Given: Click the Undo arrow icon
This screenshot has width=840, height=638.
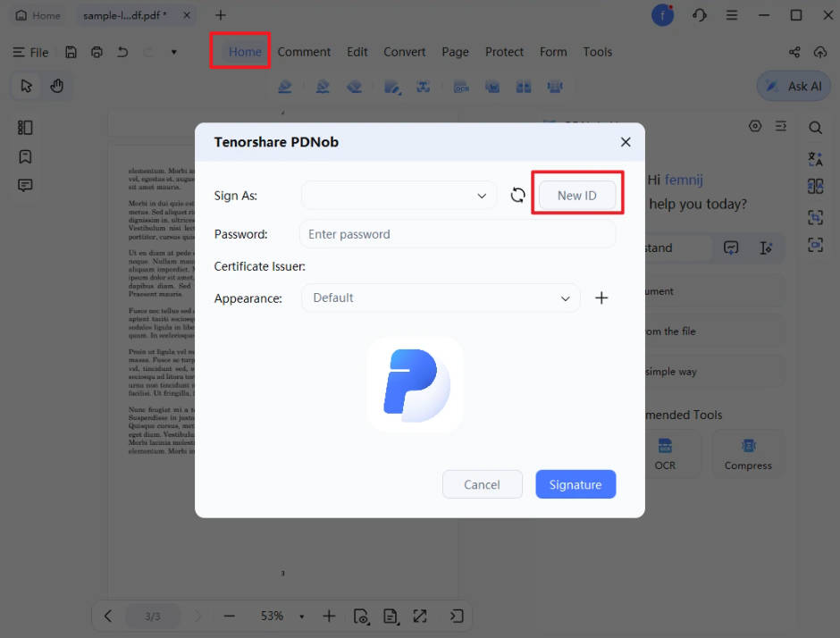Looking at the screenshot, I should click(x=122, y=52).
